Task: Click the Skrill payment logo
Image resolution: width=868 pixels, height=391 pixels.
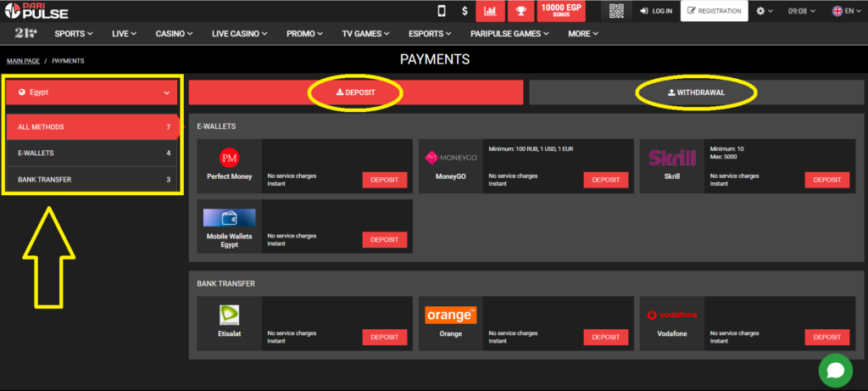Action: (x=671, y=158)
